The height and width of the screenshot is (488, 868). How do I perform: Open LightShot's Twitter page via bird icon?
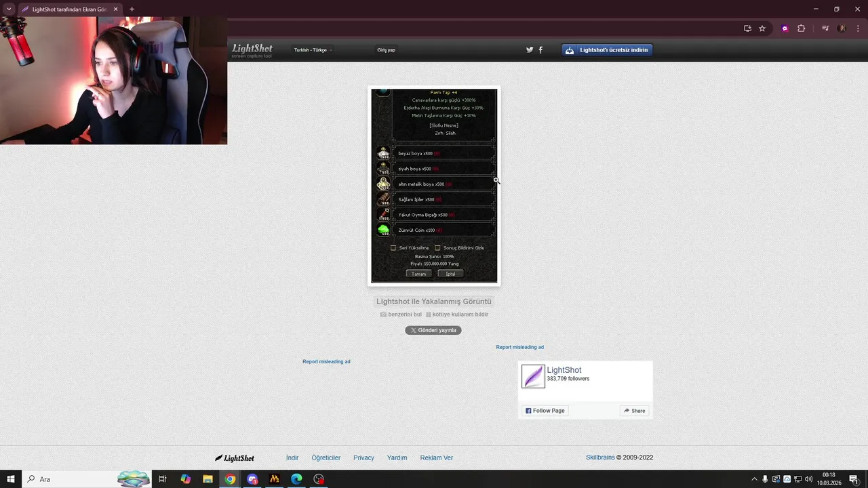(530, 49)
